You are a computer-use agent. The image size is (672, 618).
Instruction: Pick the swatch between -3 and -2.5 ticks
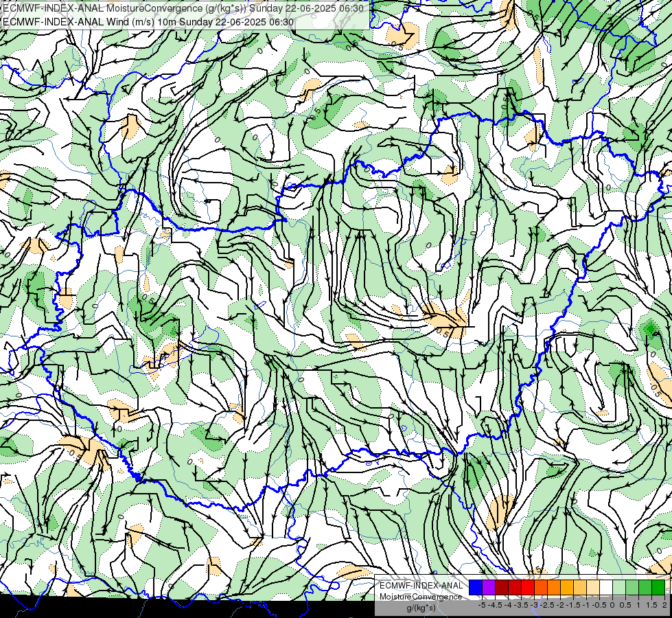[x=541, y=587]
